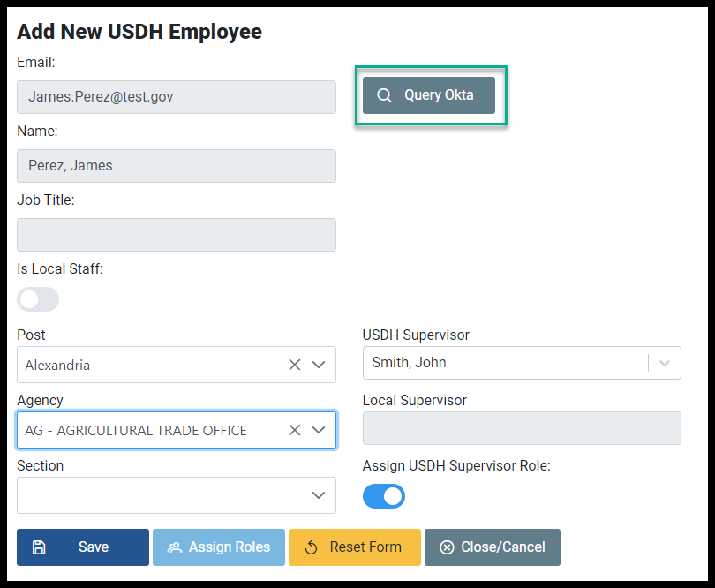The width and height of the screenshot is (715, 588).
Task: Click the Close/Cancel button
Action: point(493,547)
